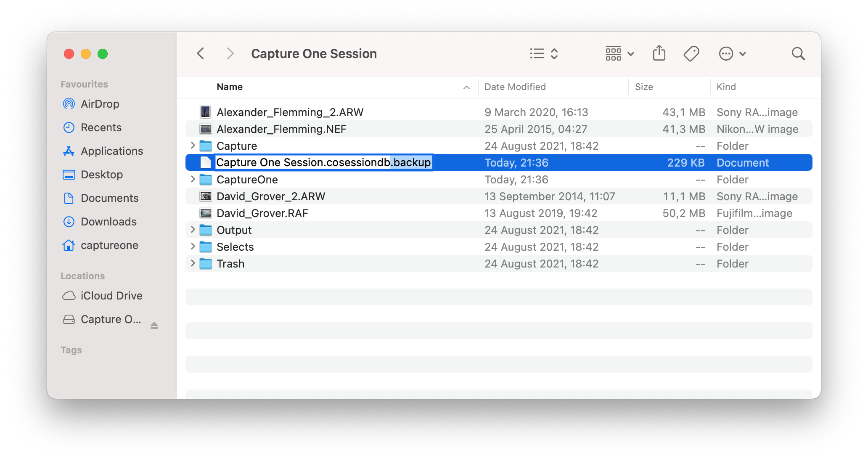Open iCloud Drive location
Image resolution: width=868 pixels, height=461 pixels.
(x=111, y=296)
